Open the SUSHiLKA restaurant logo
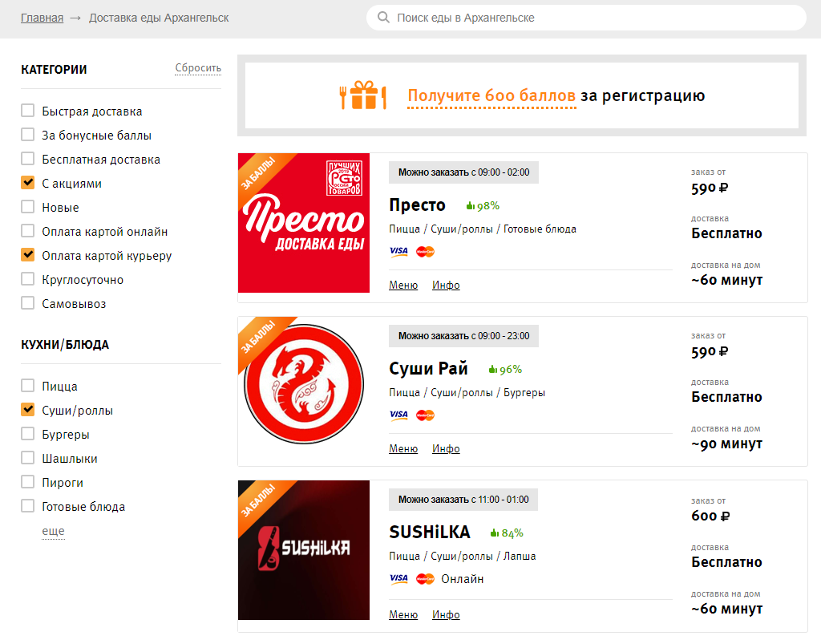Image resolution: width=821 pixels, height=644 pixels. 304,549
